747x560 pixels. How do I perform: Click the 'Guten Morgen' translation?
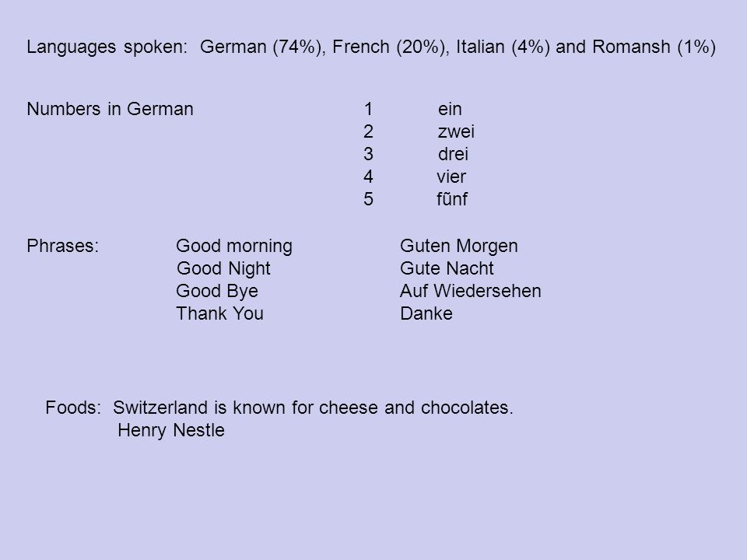coord(459,247)
